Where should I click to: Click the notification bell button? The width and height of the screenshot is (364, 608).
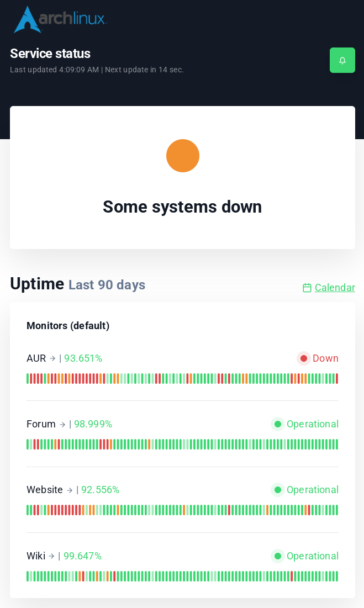[342, 60]
